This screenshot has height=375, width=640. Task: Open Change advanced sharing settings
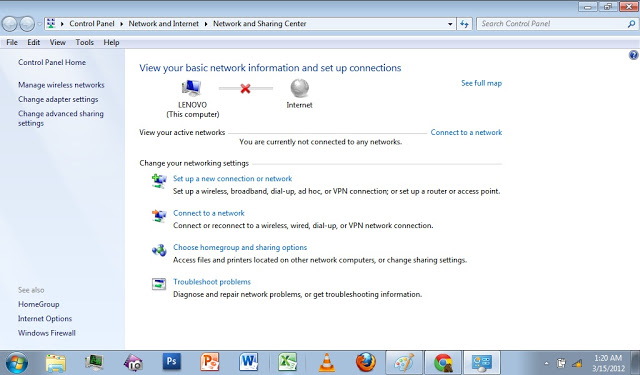pyautogui.click(x=61, y=118)
